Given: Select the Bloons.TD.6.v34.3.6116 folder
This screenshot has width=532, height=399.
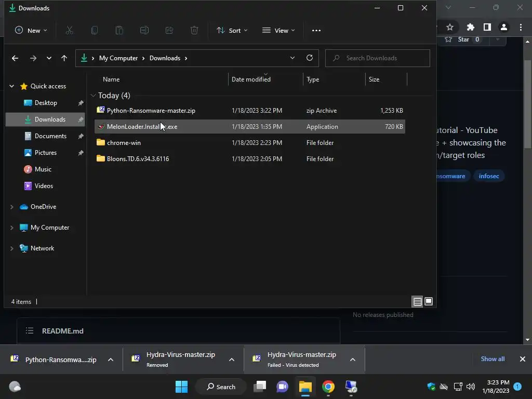Looking at the screenshot, I should pyautogui.click(x=250, y=159).
